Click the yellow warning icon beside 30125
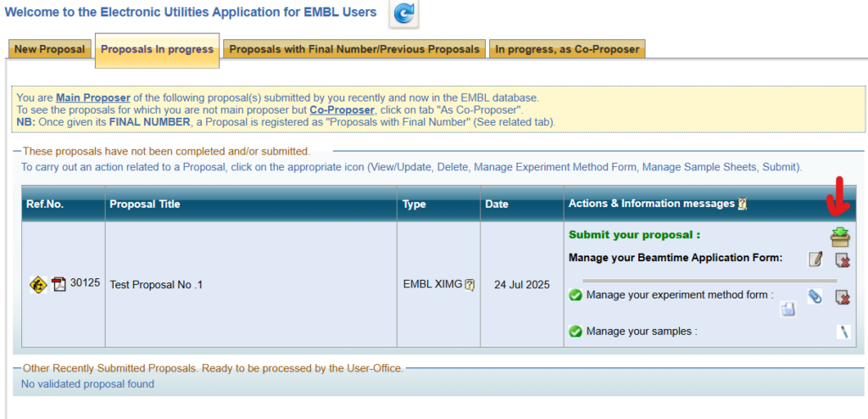 38,283
